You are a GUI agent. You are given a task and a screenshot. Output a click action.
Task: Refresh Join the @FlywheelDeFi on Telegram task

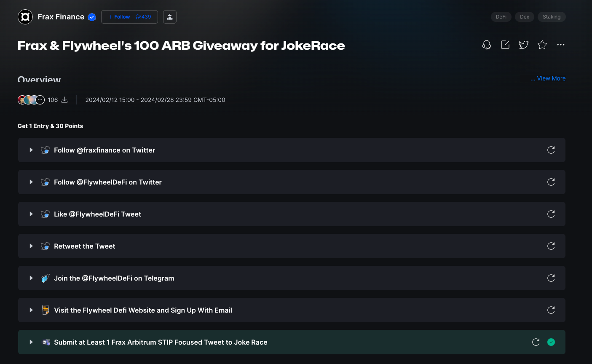coord(551,278)
